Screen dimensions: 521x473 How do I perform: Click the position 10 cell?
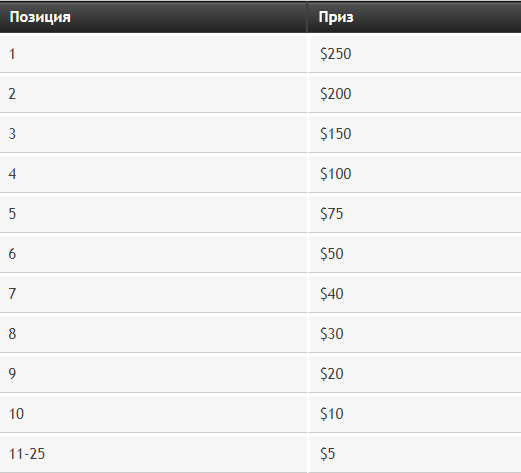coord(153,414)
